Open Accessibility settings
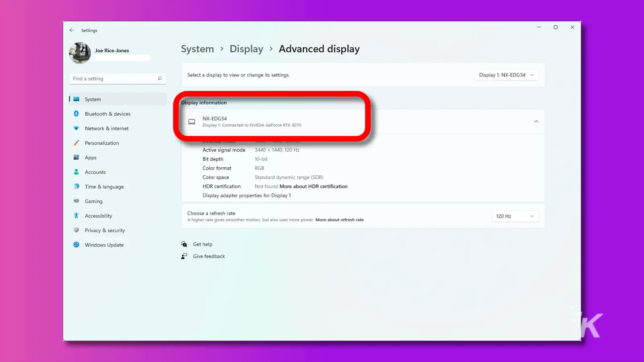Image resolution: width=644 pixels, height=362 pixels. point(118,216)
